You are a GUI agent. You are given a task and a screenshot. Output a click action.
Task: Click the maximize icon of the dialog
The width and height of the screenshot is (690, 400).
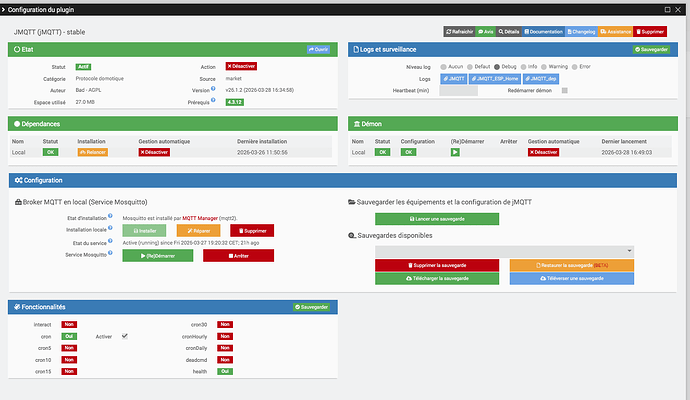coord(668,10)
